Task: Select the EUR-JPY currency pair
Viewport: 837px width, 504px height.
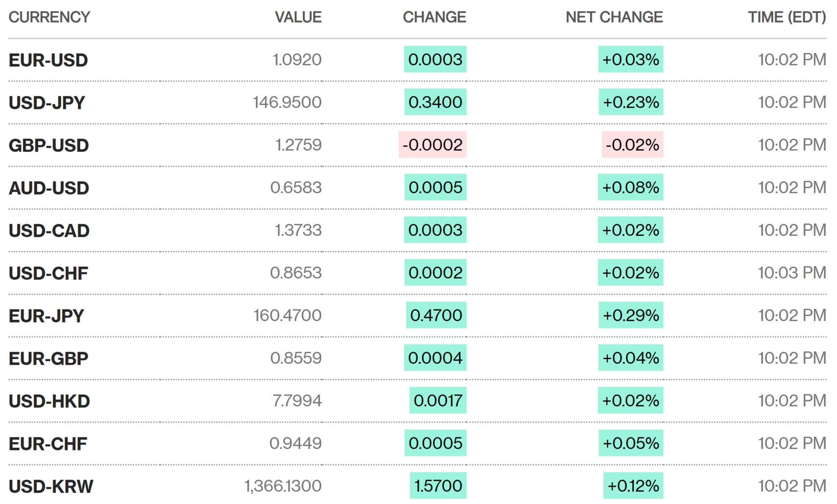Action: click(46, 316)
